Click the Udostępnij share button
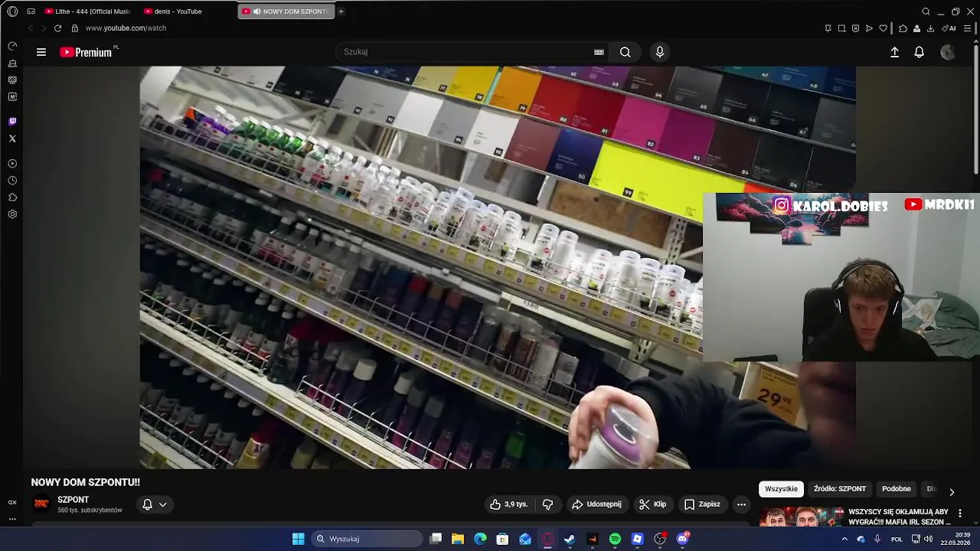This screenshot has height=551, width=980. click(x=596, y=504)
